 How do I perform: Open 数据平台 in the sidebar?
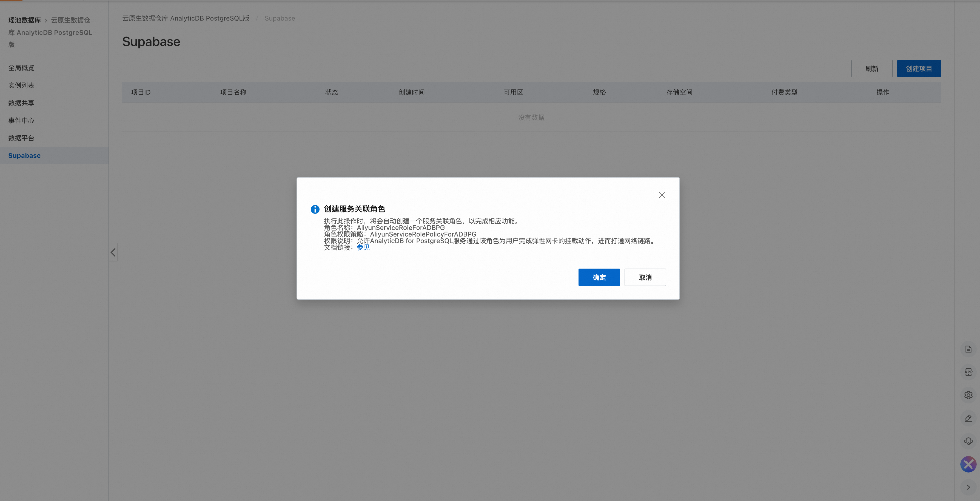click(21, 138)
